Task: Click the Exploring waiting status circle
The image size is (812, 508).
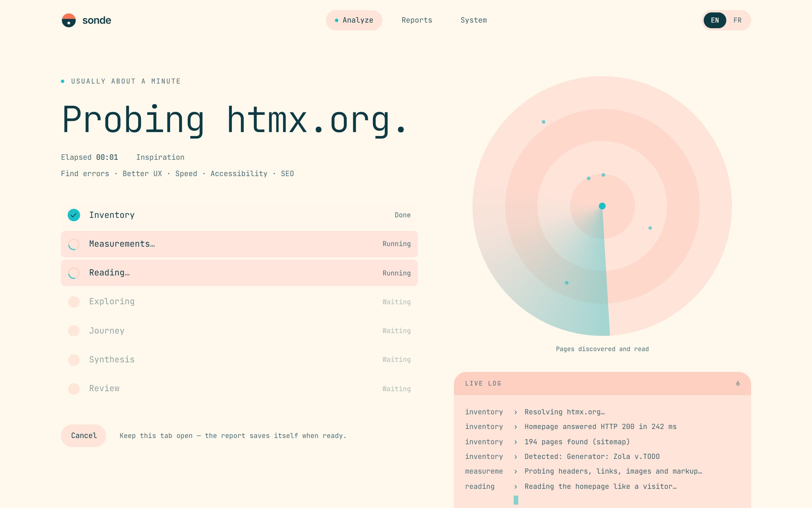Action: tap(74, 302)
